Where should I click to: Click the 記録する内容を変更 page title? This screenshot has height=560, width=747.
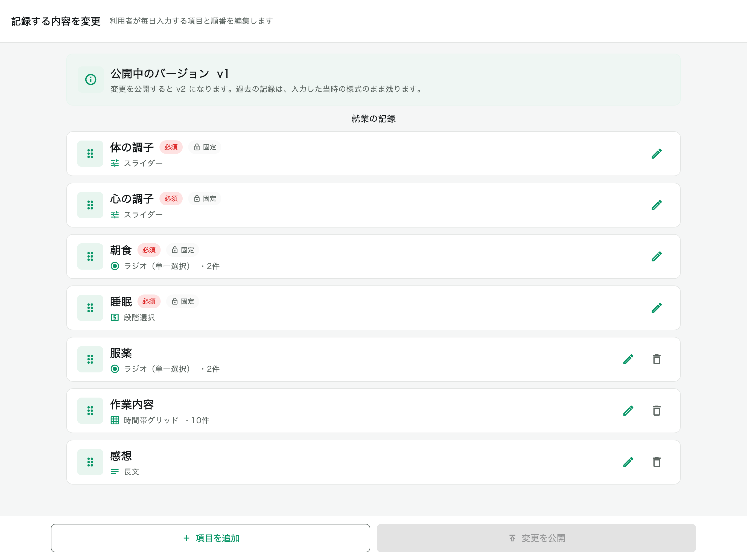point(56,21)
